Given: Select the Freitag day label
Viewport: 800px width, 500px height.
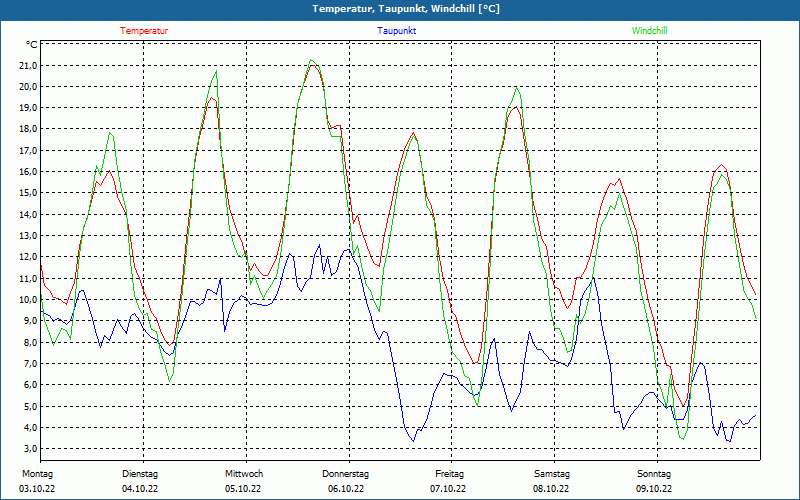Looking at the screenshot, I should pos(449,474).
